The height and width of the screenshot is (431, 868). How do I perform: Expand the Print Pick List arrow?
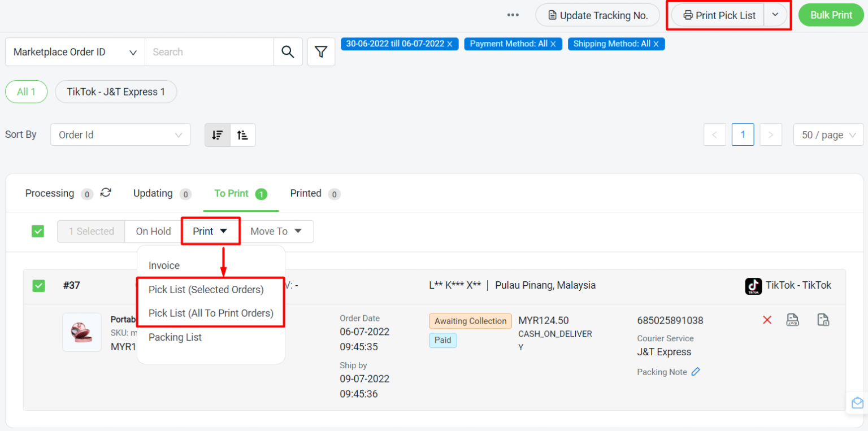pos(775,15)
